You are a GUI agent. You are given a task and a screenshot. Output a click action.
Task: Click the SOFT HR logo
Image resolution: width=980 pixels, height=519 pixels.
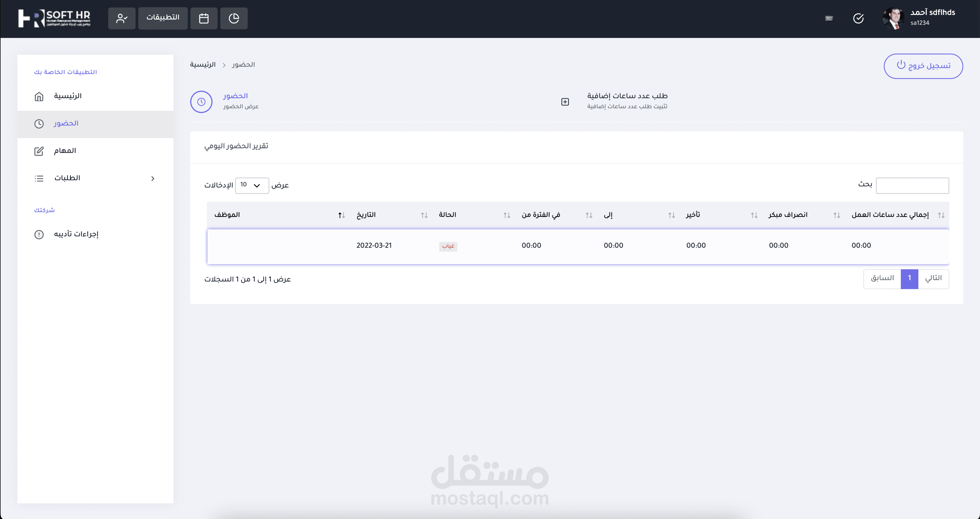click(54, 18)
